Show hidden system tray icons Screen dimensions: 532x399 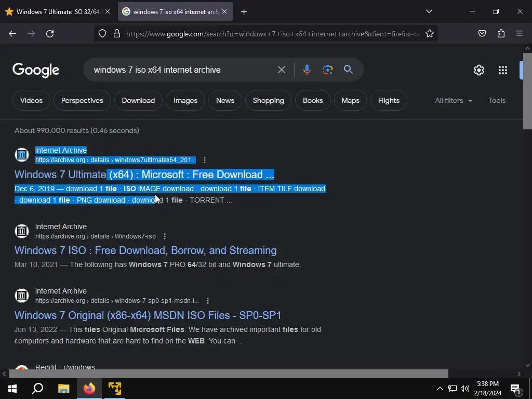tap(440, 389)
